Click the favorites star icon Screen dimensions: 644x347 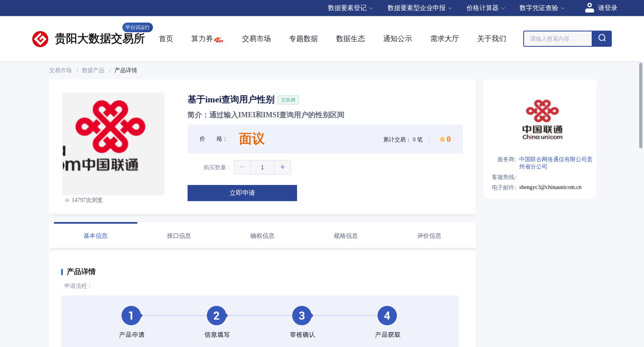point(442,139)
